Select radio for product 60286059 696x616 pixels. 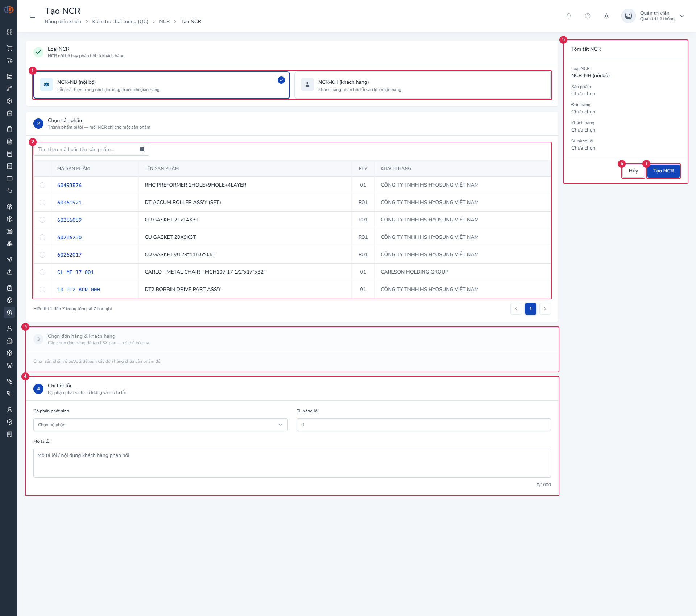pyautogui.click(x=42, y=220)
